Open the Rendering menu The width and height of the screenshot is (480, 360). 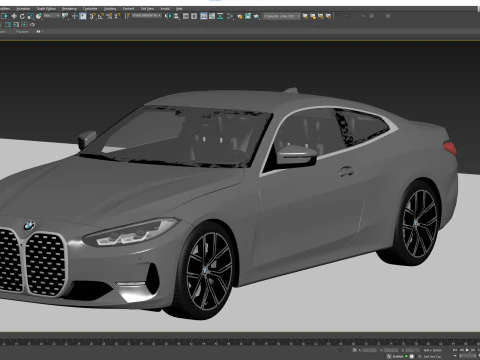pyautogui.click(x=69, y=9)
